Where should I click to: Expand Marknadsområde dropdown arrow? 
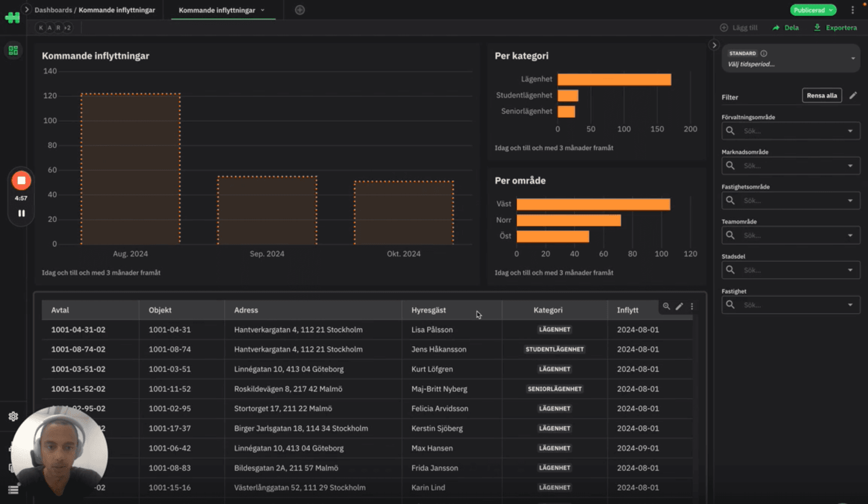click(x=850, y=165)
